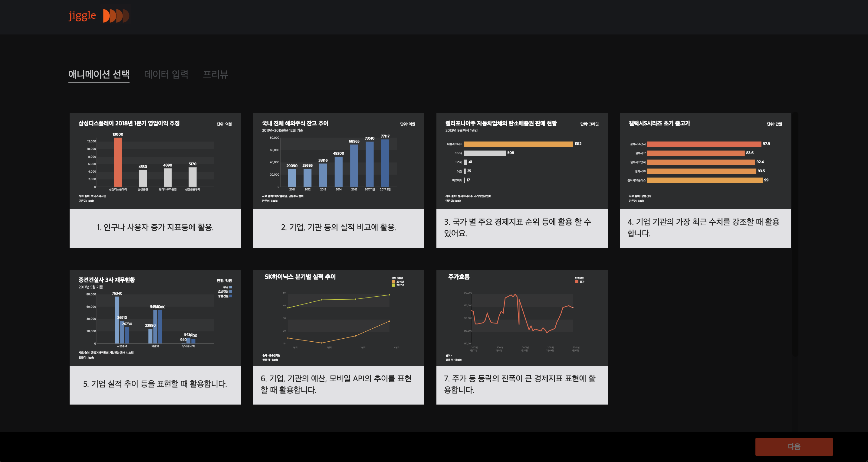The width and height of the screenshot is (868, 462).
Task: Click caption '1. 인구나 사용자 증가 지표등에 활용.'
Action: (x=155, y=228)
